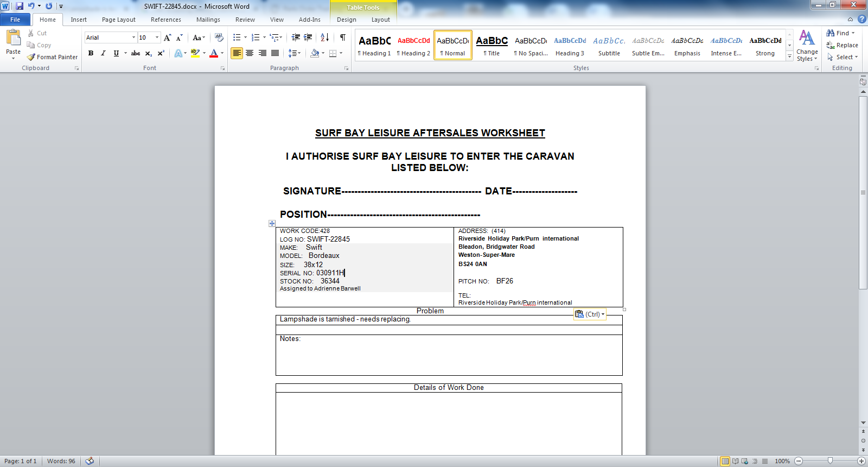
Task: Increase paragraph indent
Action: [x=308, y=37]
